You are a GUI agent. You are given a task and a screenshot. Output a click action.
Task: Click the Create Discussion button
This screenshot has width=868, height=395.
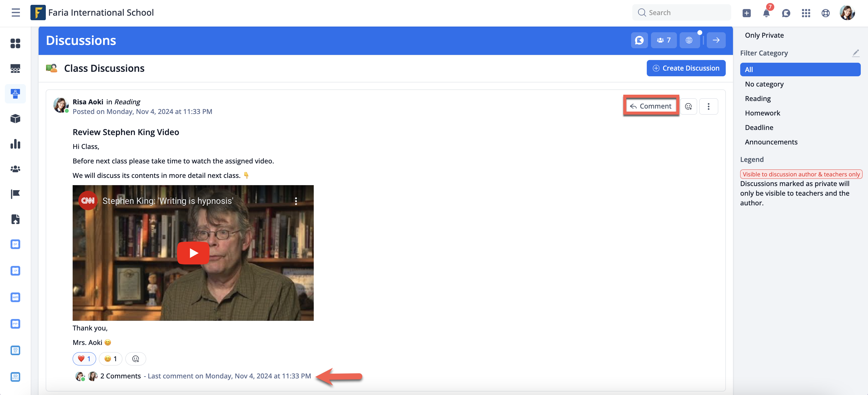coord(686,68)
